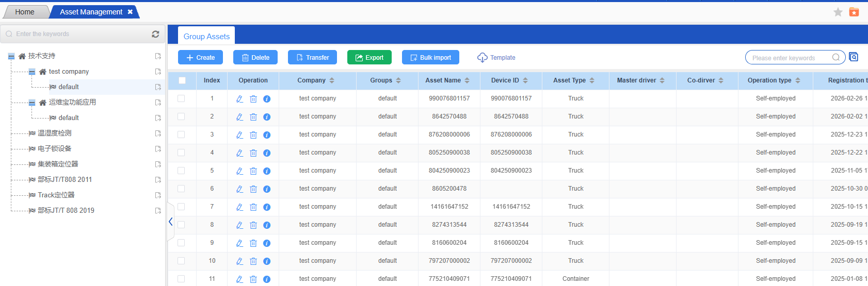Select the checkbox for row 7

point(181,207)
